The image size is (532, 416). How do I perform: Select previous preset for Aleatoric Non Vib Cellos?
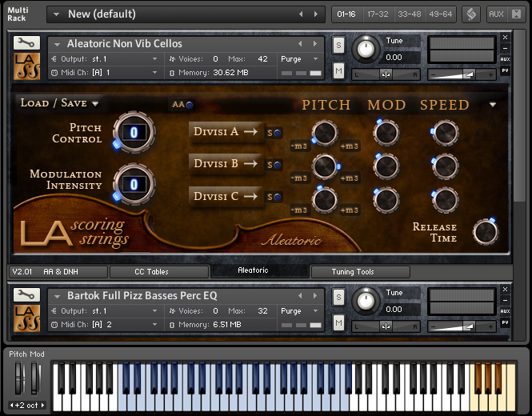[300, 44]
